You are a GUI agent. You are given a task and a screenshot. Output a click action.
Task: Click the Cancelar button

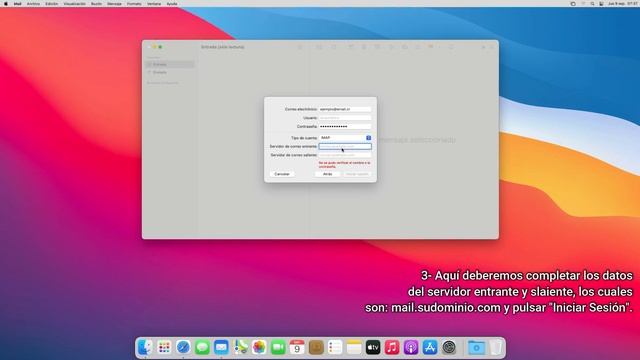tap(282, 174)
